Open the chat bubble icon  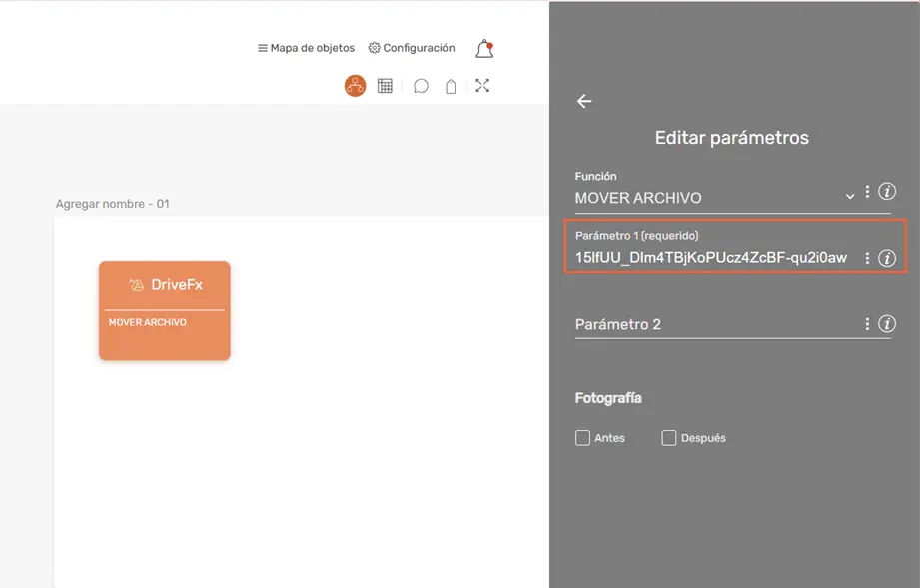421,86
